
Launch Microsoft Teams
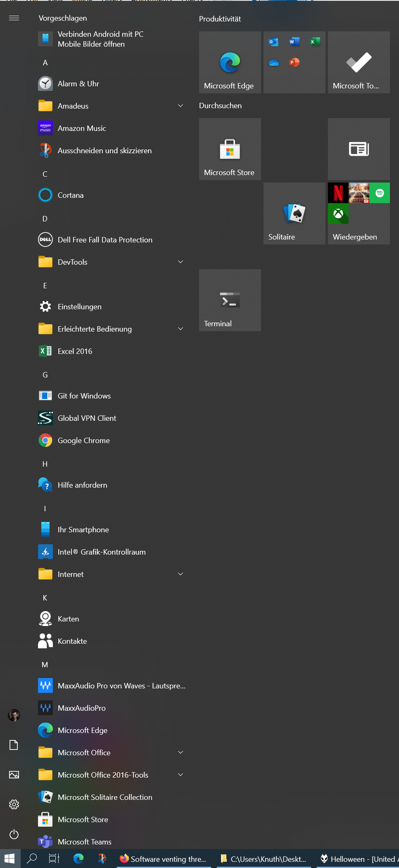pyautogui.click(x=112, y=842)
